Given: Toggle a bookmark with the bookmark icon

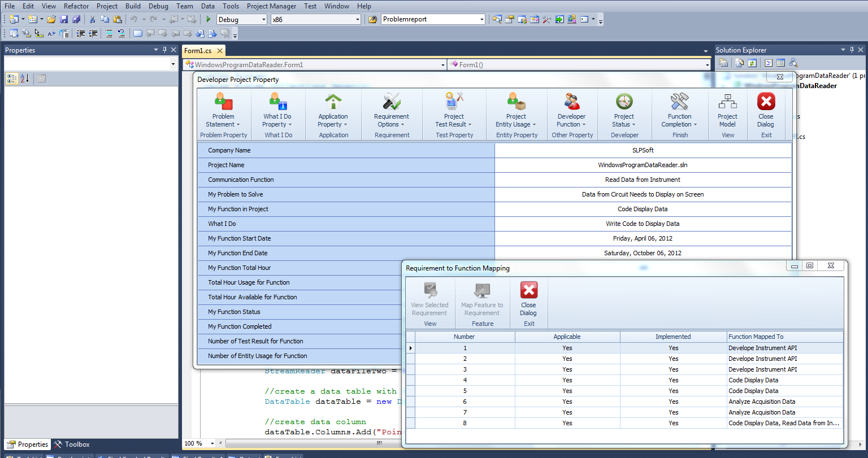Looking at the screenshot, I should click(138, 33).
